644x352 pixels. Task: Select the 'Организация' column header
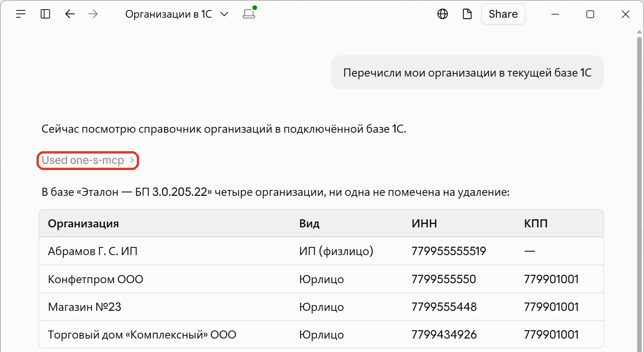pyautogui.click(x=83, y=224)
